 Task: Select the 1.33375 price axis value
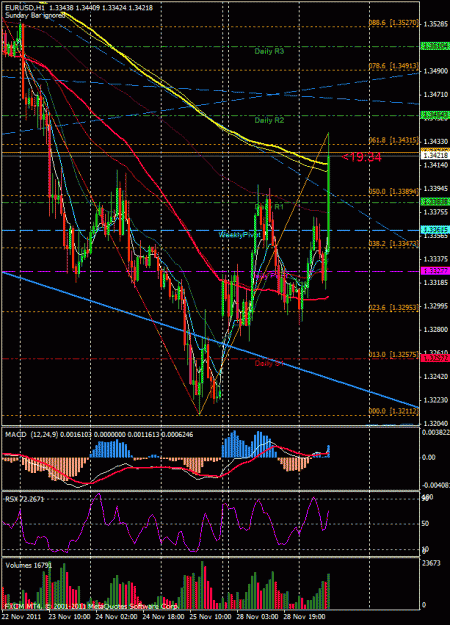(x=435, y=259)
